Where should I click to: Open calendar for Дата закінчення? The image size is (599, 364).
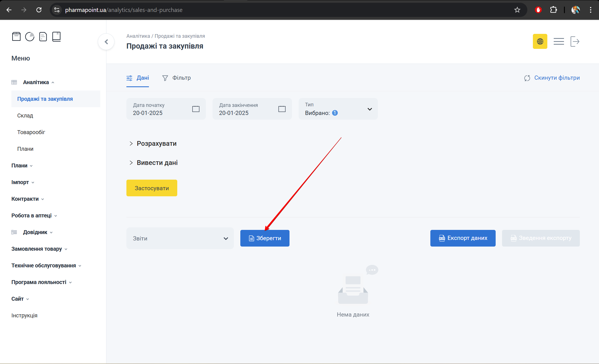coord(282,109)
